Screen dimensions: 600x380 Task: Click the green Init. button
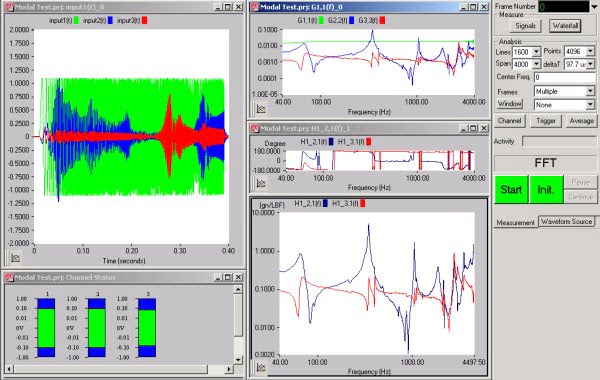[546, 189]
